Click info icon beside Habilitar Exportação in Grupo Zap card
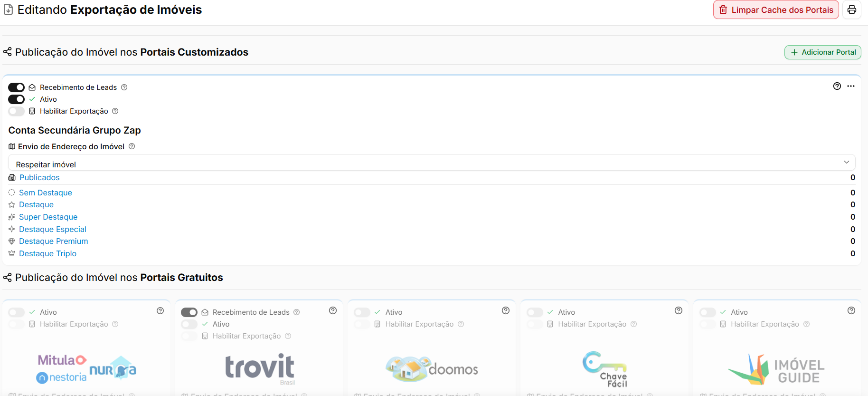 (x=115, y=111)
